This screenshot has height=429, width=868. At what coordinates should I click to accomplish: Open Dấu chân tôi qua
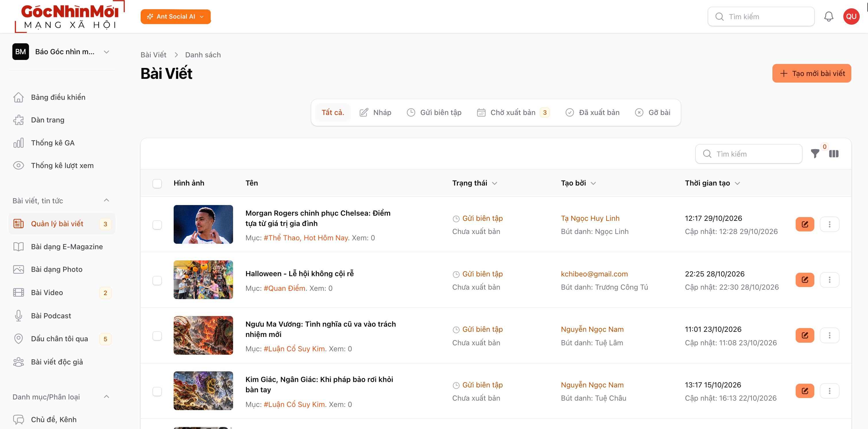click(62, 339)
